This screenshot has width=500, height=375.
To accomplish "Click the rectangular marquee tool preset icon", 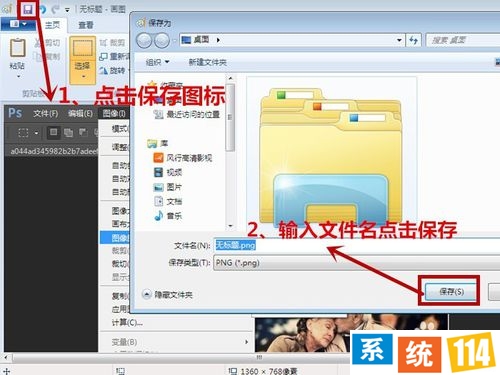I will pos(23,133).
